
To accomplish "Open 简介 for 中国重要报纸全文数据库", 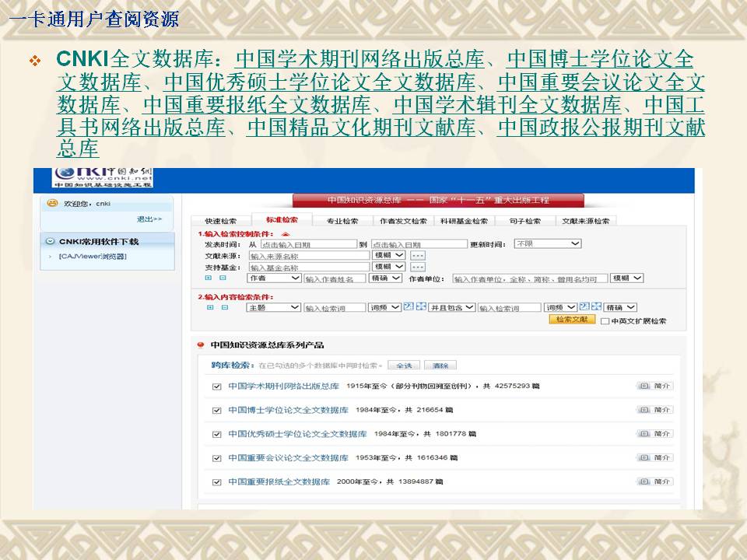I will click(655, 481).
